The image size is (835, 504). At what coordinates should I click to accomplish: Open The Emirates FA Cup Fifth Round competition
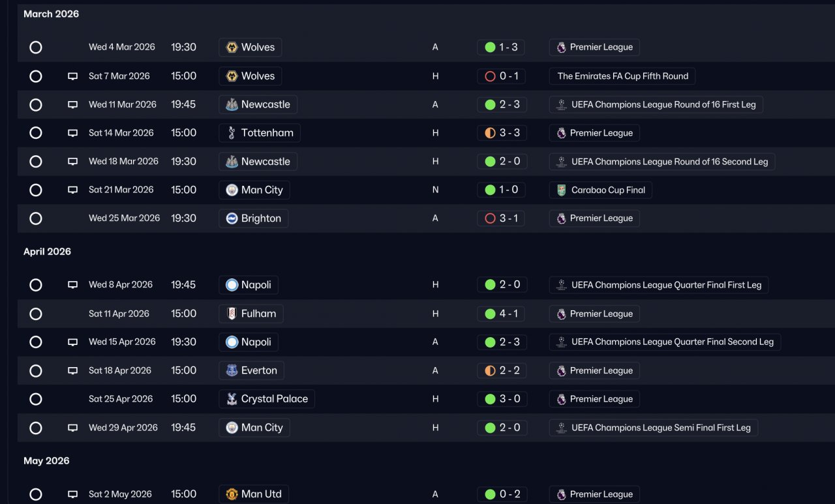click(622, 76)
